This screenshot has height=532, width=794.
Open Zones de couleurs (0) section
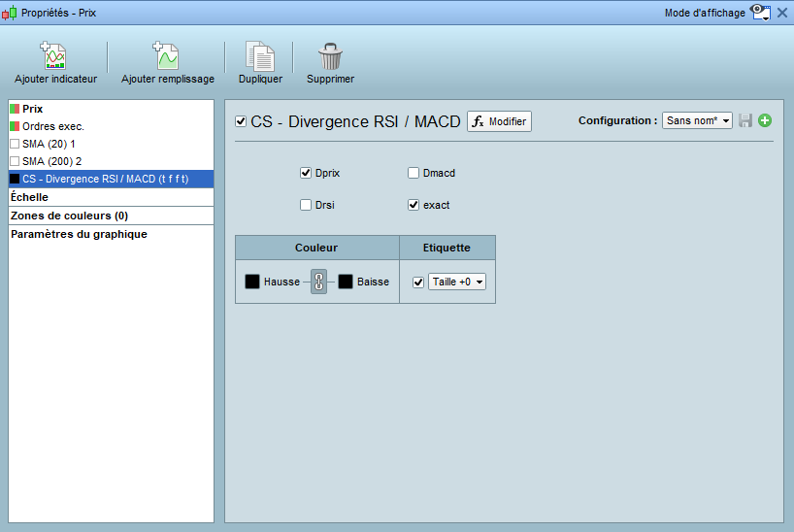(111, 216)
